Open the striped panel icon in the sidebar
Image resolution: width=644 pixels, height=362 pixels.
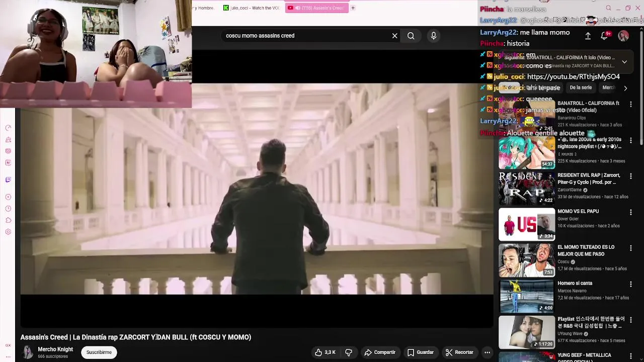pos(8,151)
